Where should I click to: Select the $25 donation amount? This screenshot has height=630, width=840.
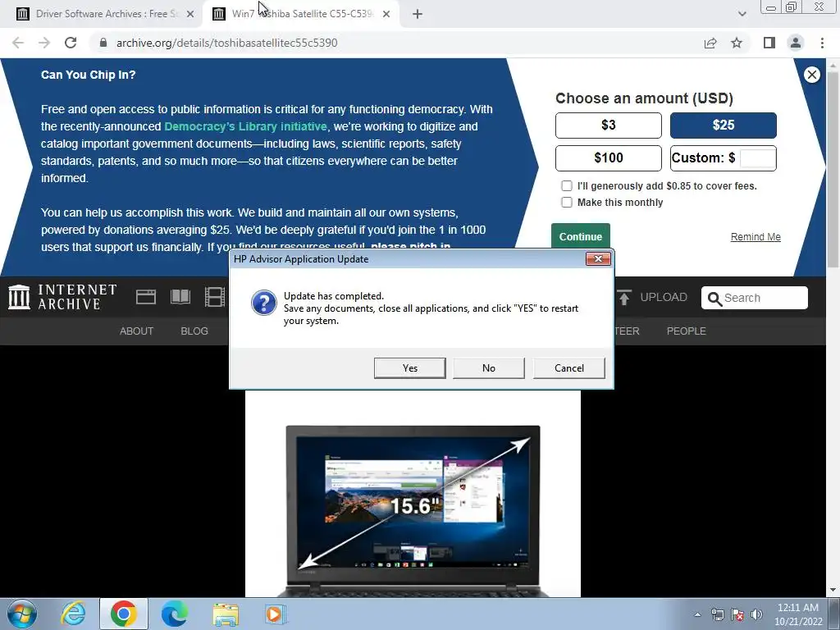(724, 126)
